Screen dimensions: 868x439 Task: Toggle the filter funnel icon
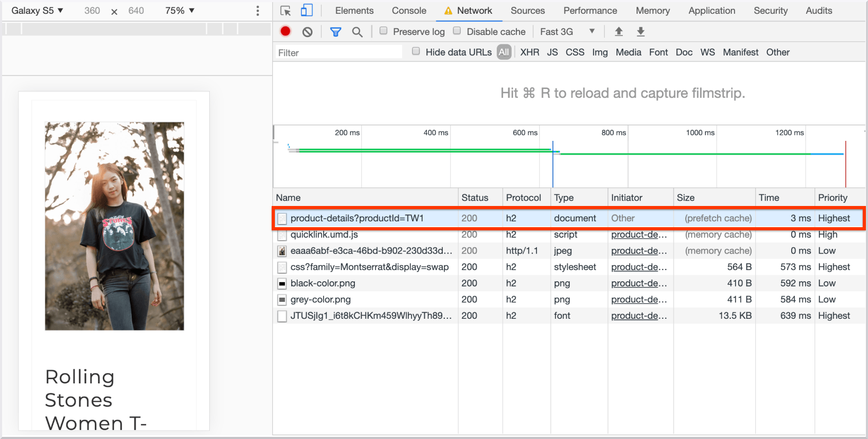pos(335,32)
